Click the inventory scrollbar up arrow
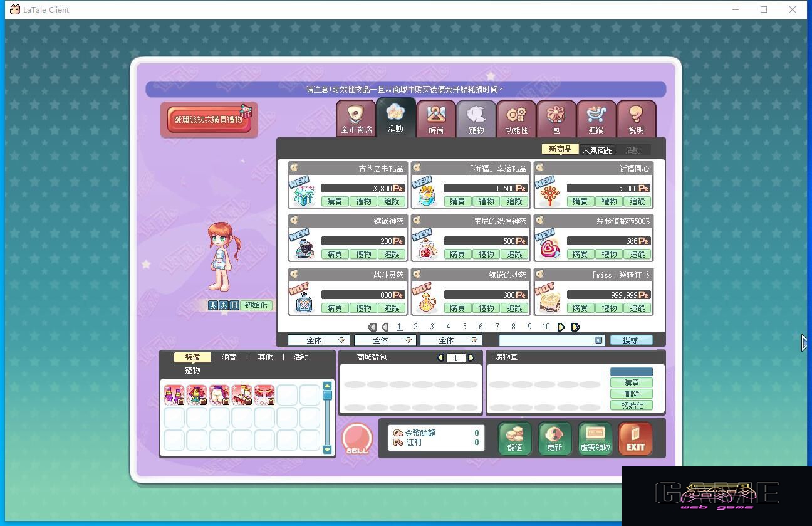Viewport: 812px width, 526px height. pos(327,386)
